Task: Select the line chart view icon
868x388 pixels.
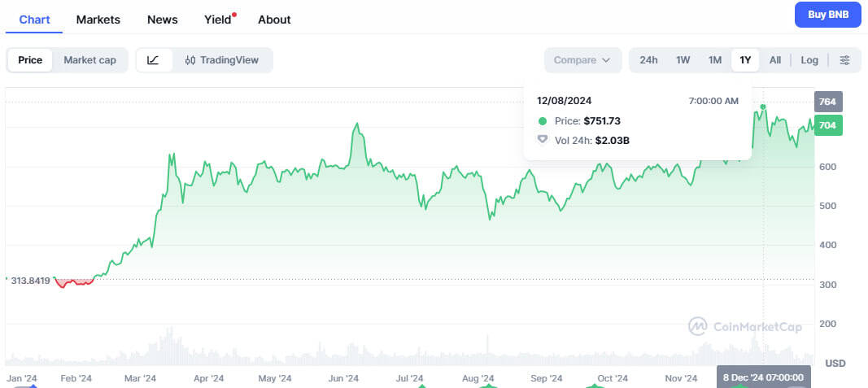Action: (154, 60)
